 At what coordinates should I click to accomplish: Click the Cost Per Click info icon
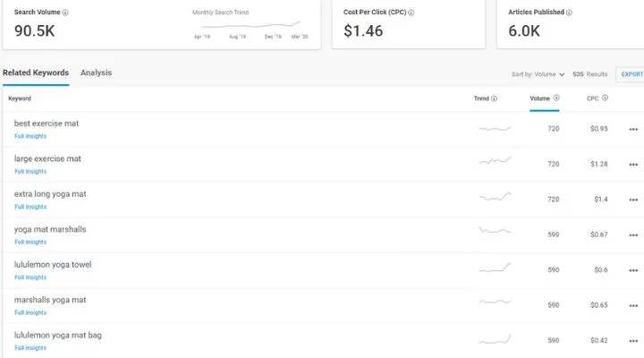coord(411,13)
